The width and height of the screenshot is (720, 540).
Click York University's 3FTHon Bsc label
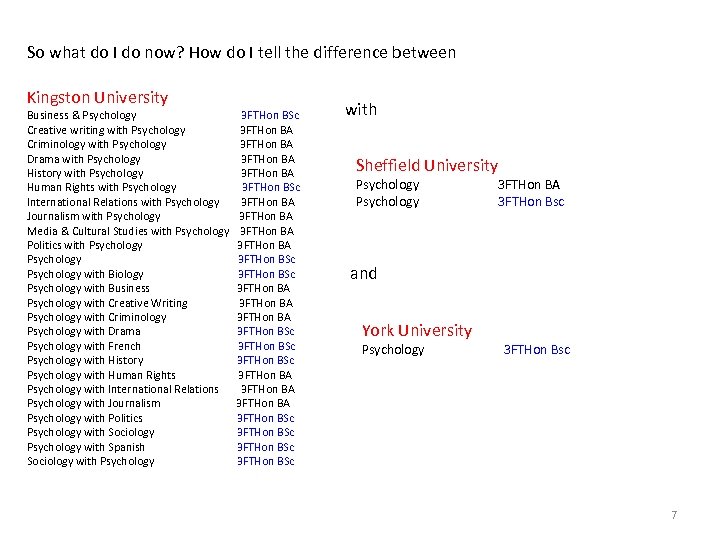click(x=536, y=350)
